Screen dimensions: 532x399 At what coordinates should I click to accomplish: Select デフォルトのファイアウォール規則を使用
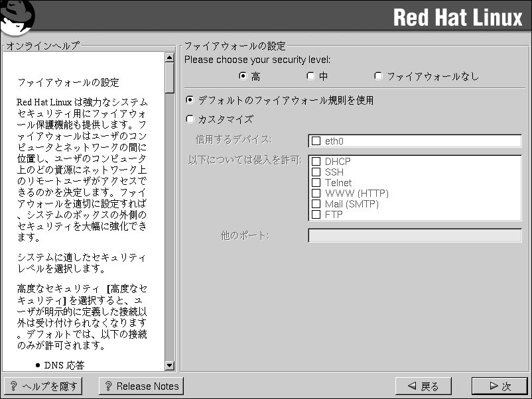tap(190, 101)
